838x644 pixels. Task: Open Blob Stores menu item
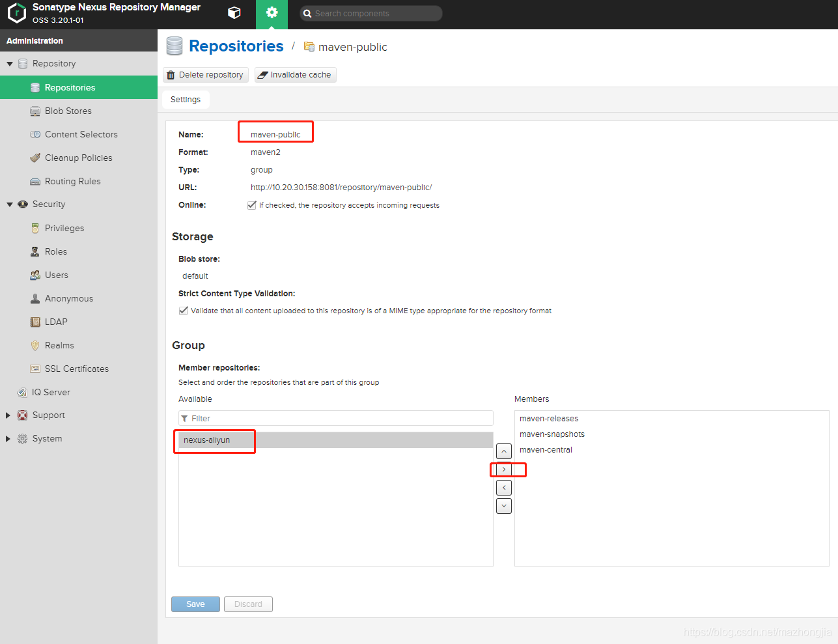tap(79, 111)
